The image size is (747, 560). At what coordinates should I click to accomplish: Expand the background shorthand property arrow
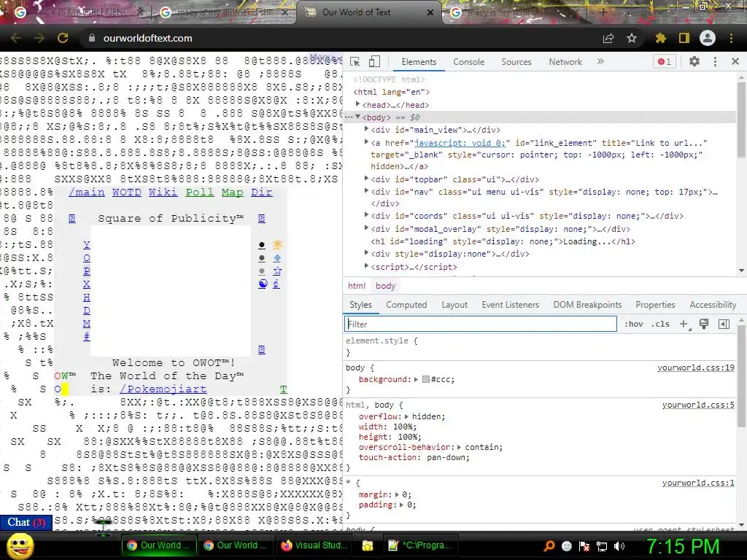(x=416, y=379)
